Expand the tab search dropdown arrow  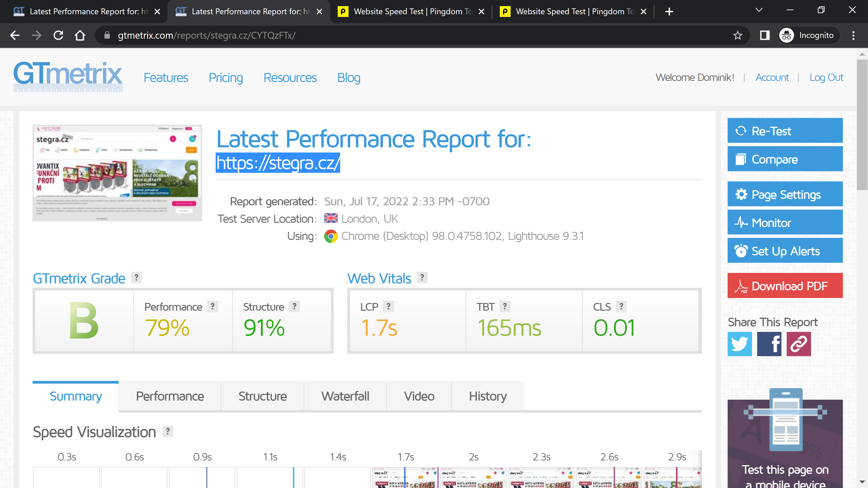tap(759, 10)
